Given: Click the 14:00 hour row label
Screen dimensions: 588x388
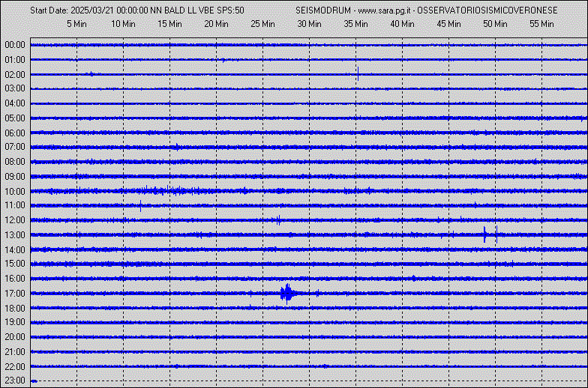Looking at the screenshot, I should (15, 250).
